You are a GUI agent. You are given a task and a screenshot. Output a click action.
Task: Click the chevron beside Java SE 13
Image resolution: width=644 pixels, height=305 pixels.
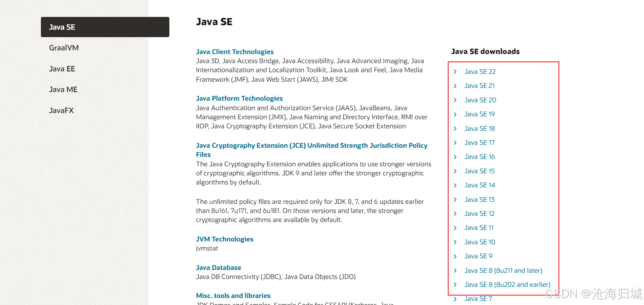point(455,199)
